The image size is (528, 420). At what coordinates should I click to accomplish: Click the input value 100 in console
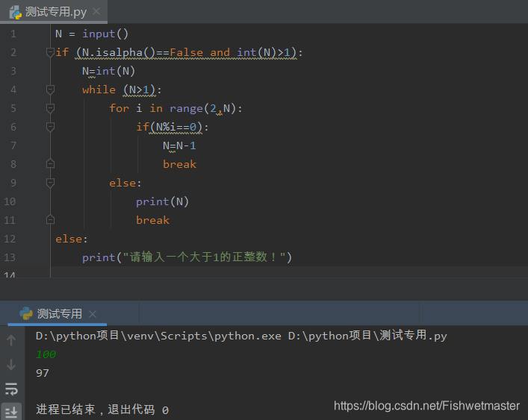(x=46, y=354)
